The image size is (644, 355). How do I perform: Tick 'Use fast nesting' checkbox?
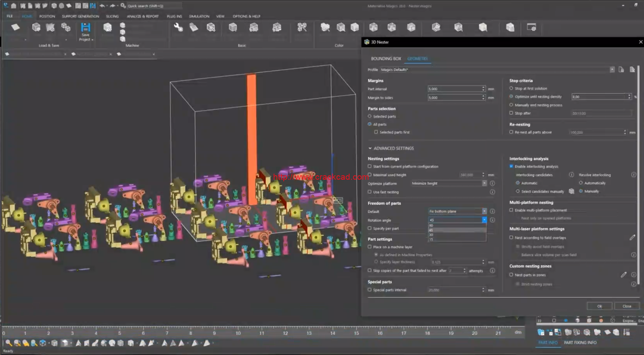(369, 192)
